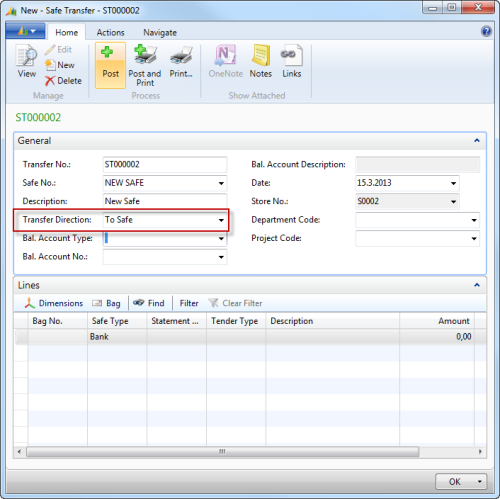Open the Safe No. dropdown
The height and width of the screenshot is (499, 500).
[221, 183]
